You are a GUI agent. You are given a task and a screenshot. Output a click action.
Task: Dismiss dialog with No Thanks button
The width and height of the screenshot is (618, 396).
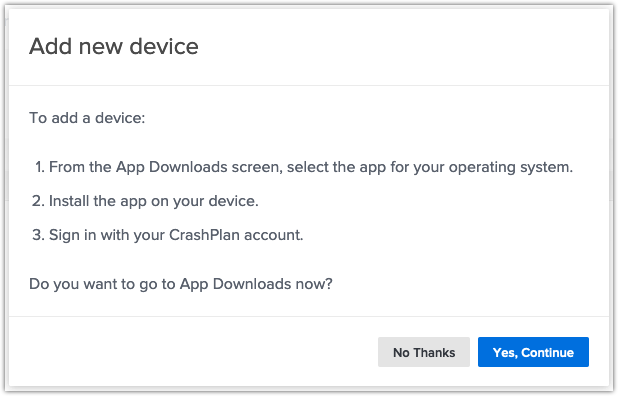tap(424, 352)
